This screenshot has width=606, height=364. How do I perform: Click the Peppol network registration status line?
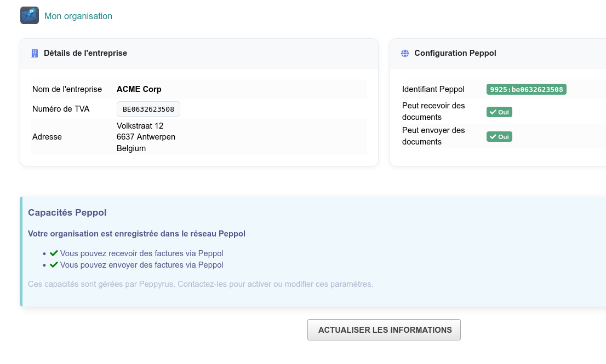coord(137,234)
